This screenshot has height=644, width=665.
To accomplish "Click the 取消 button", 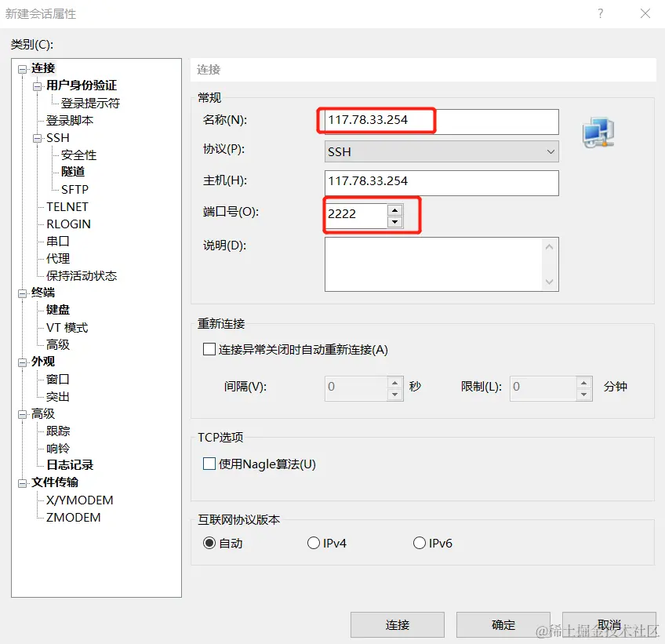I will coord(609,624).
